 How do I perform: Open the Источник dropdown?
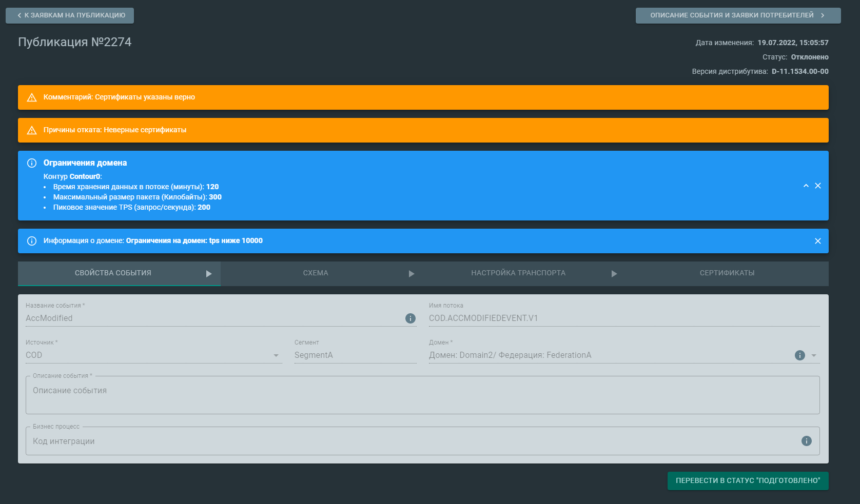pyautogui.click(x=276, y=355)
